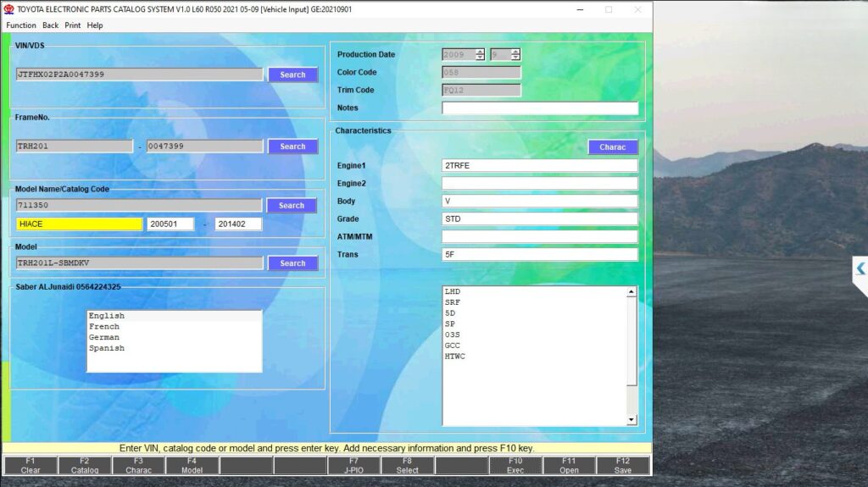Click characteristics list scroll up arrow
Screen dimensions: 868x487
[632, 292]
